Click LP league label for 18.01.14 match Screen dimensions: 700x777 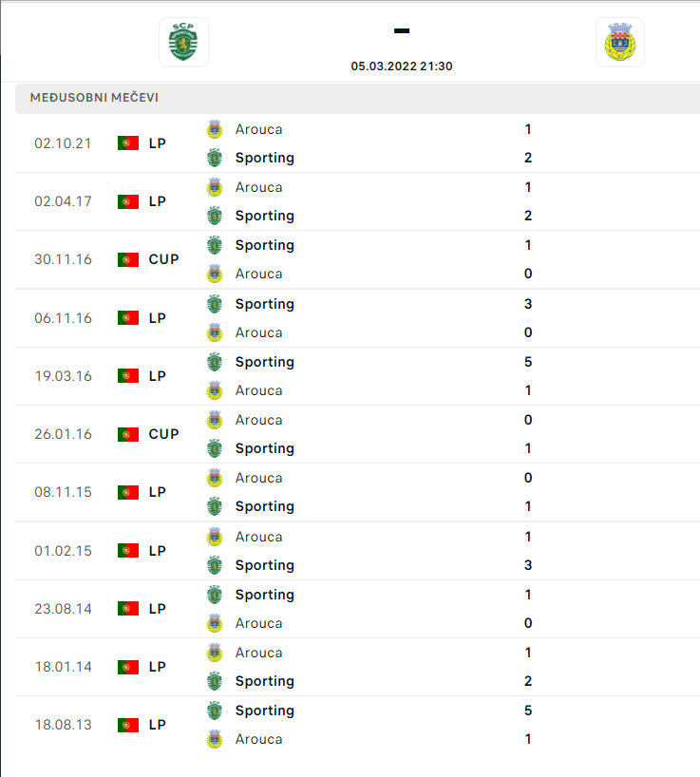[x=157, y=667]
